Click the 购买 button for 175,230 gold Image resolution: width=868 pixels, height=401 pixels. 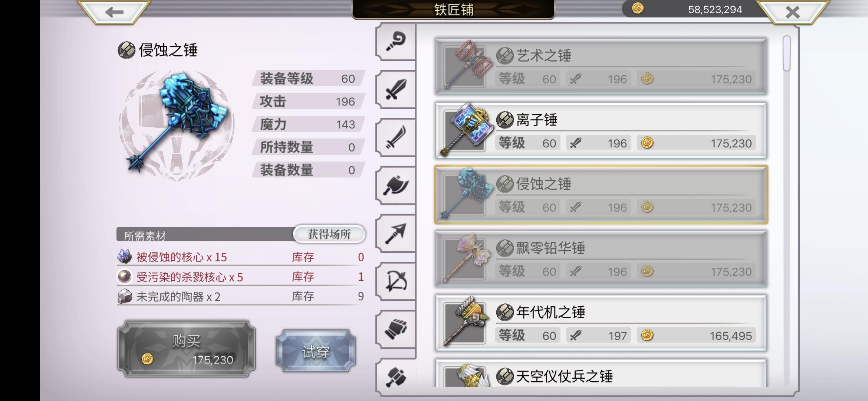[x=187, y=349]
